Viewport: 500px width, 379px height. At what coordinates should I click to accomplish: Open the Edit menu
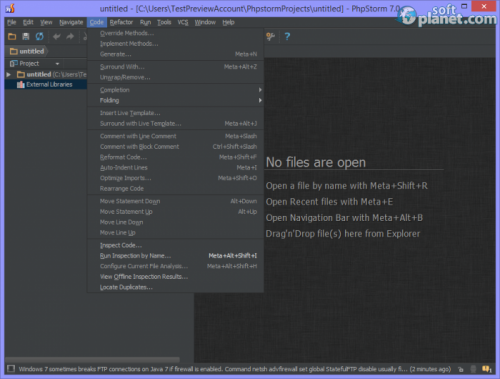click(x=28, y=22)
